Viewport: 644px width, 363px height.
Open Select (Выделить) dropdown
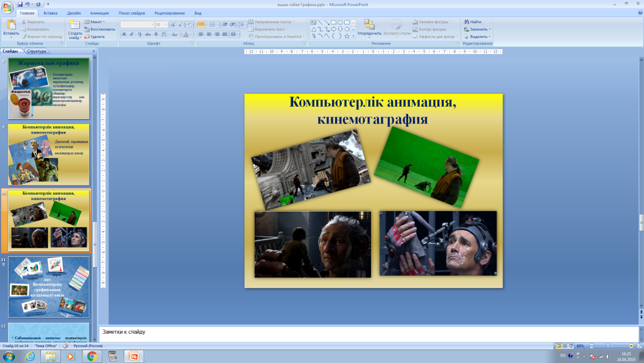pyautogui.click(x=477, y=37)
